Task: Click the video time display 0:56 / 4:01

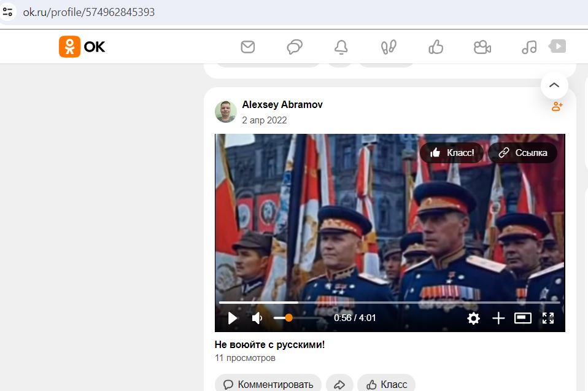Action: 355,318
